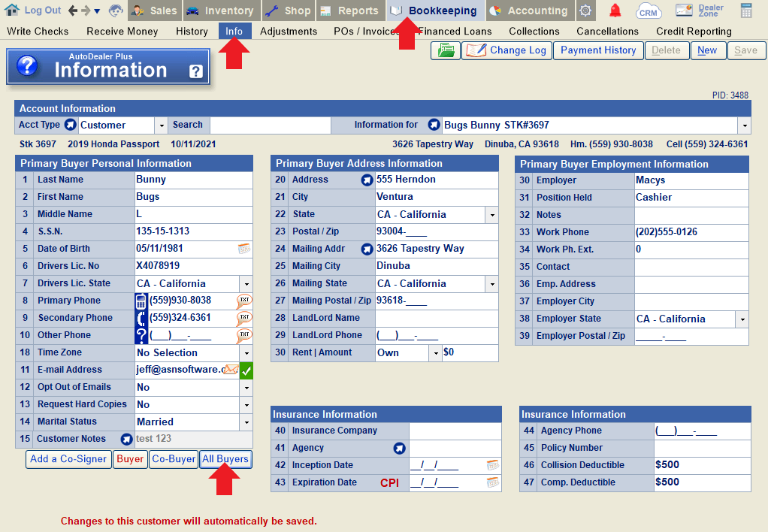Select the Write Checks menu item
The image size is (768, 532).
click(38, 32)
